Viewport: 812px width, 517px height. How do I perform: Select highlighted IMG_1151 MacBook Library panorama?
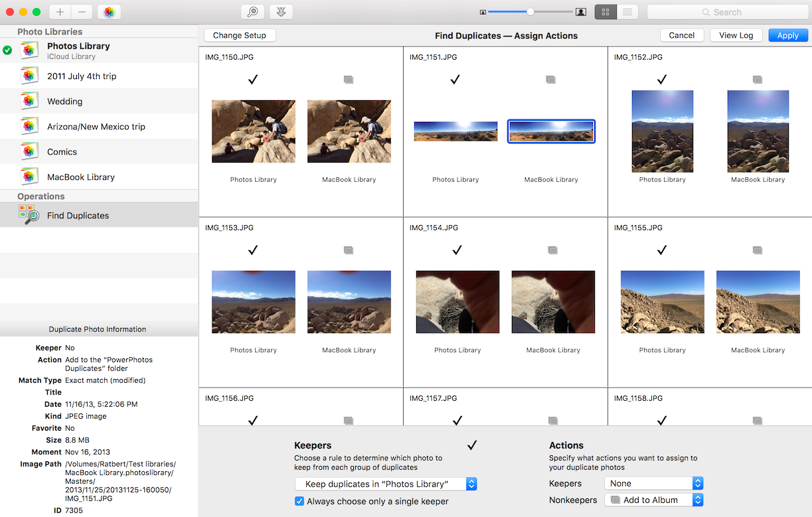pos(551,131)
